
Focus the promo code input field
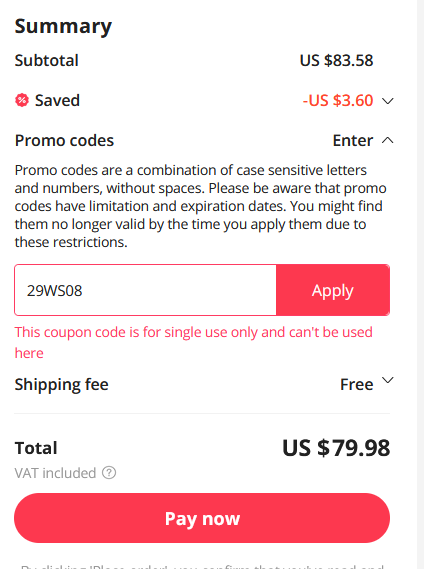145,290
